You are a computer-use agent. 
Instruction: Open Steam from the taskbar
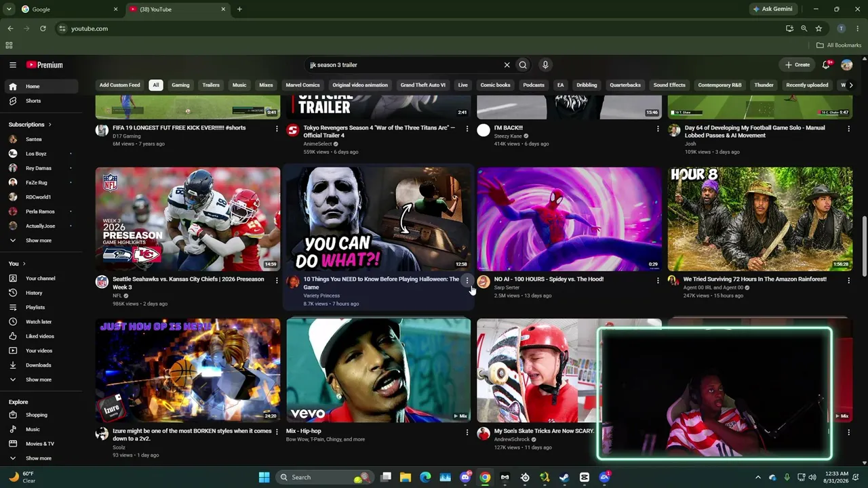[x=564, y=477]
